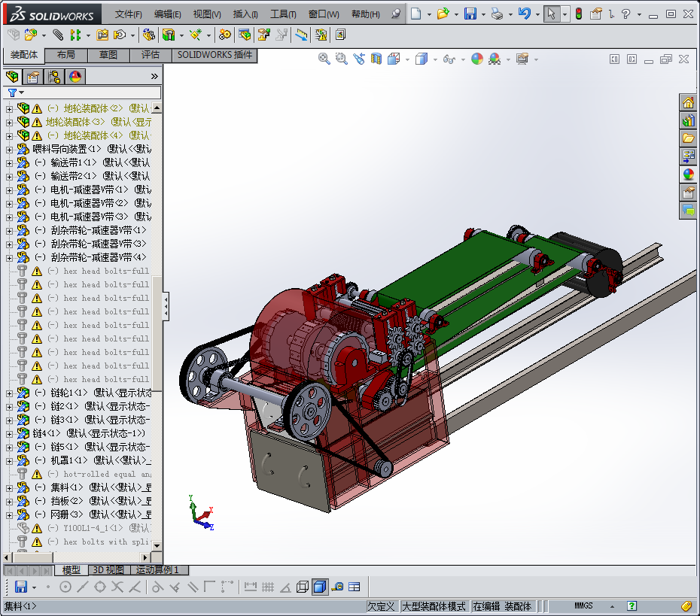
Task: Click the tree horizontal scrollbar right arrow
Action: point(145,557)
